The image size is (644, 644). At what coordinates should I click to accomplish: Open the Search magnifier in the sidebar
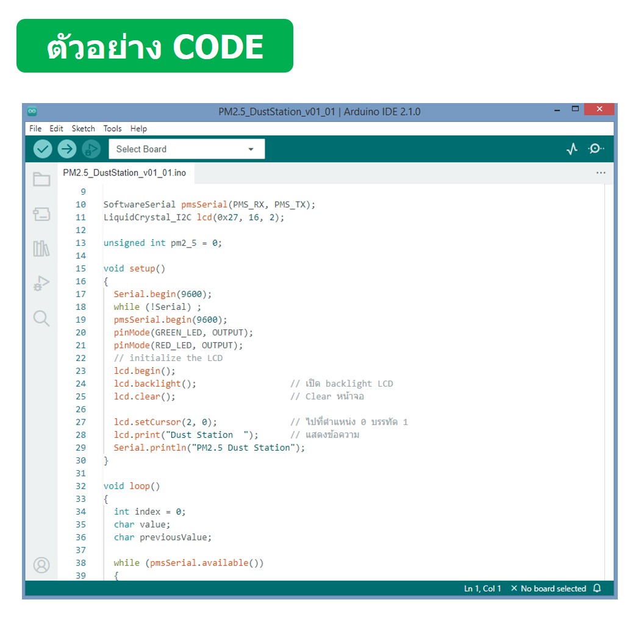[x=41, y=318]
